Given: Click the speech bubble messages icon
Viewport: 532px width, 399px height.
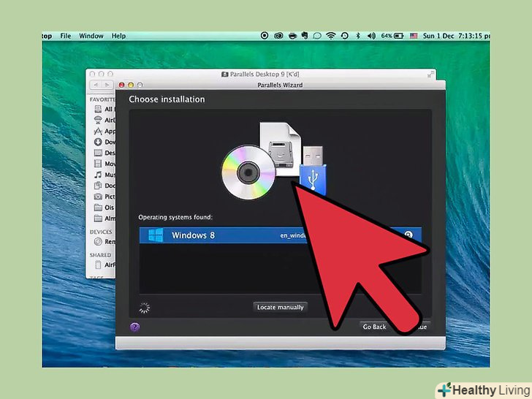Looking at the screenshot, I should (317, 36).
